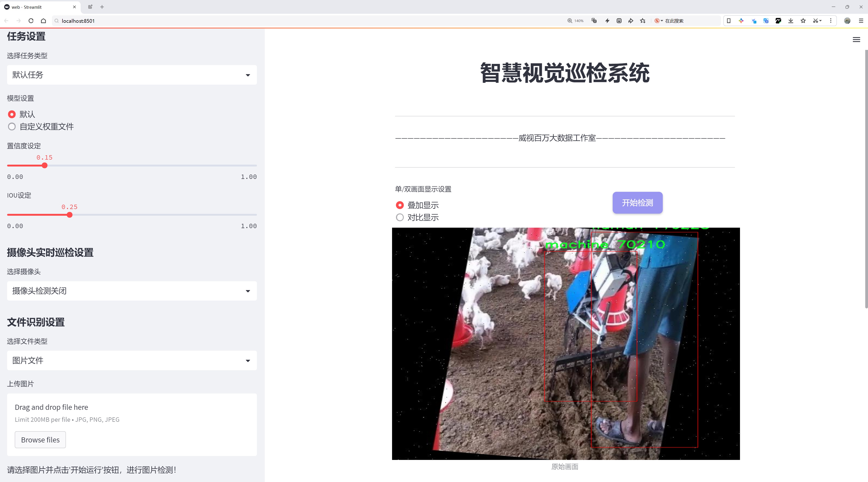Click the tab list icon beside new tab

(x=90, y=7)
